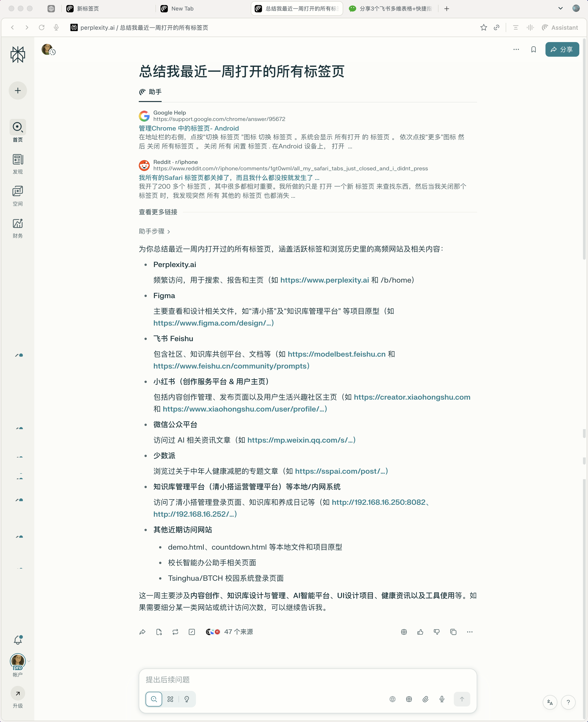Image resolution: width=588 pixels, height=722 pixels.
Task: Click the thumbs up icon
Action: [420, 632]
